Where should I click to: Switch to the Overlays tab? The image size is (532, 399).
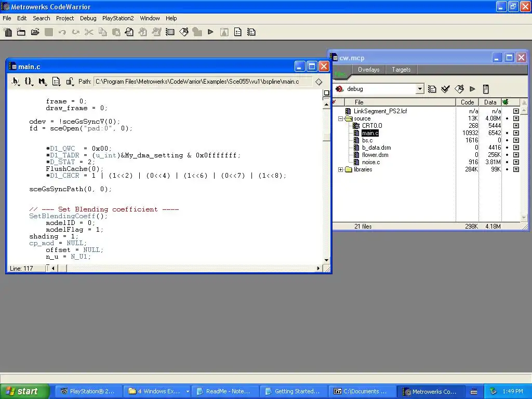pos(368,70)
